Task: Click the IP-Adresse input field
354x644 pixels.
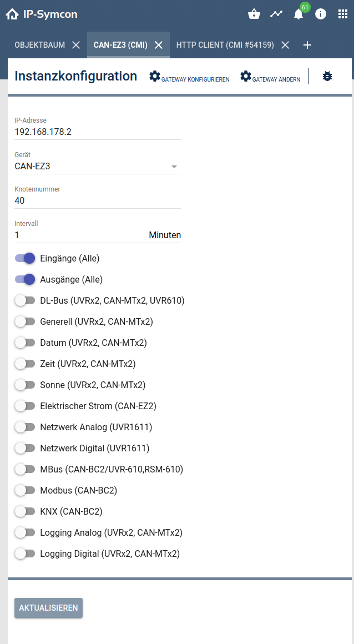Action: (98, 132)
